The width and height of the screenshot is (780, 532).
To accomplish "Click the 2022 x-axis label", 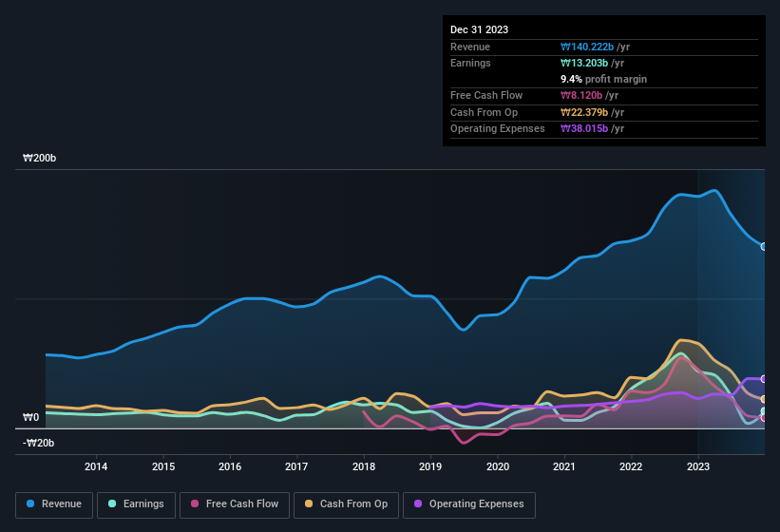I will click(x=632, y=466).
